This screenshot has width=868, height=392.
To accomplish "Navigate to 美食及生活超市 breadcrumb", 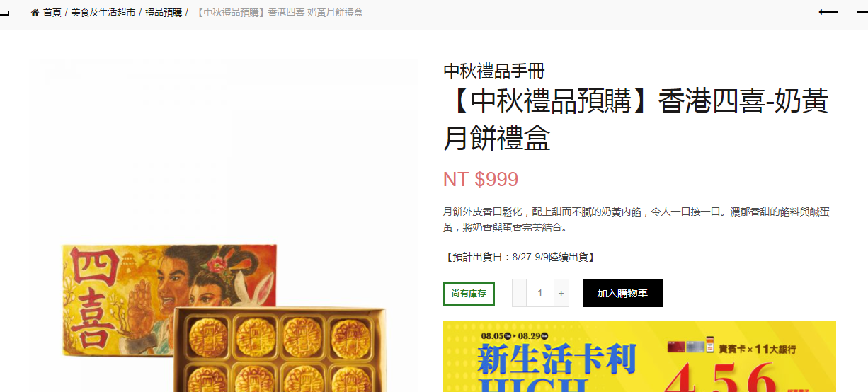I will click(103, 13).
